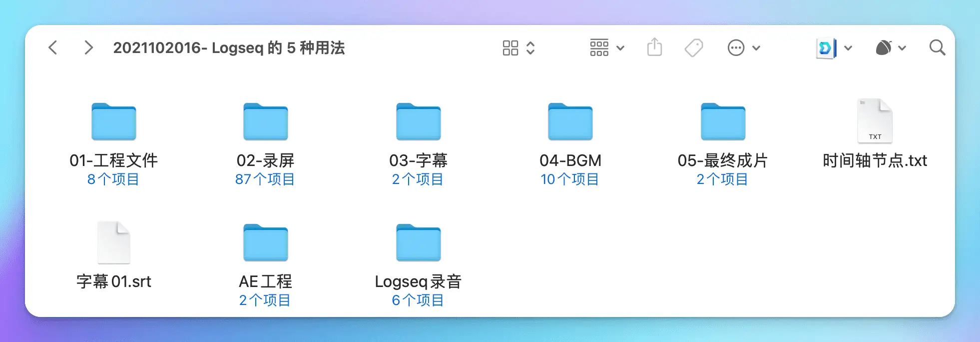
Task: Click the 87 个项目 count text
Action: coord(265,179)
